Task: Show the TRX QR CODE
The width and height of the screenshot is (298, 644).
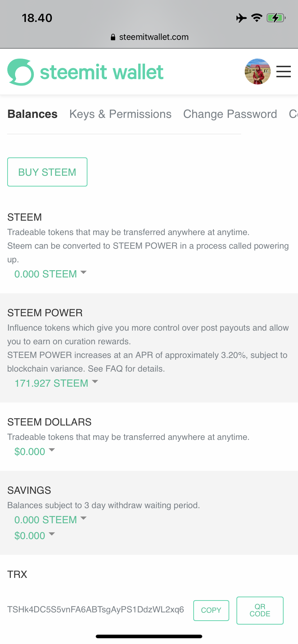Action: point(260,610)
